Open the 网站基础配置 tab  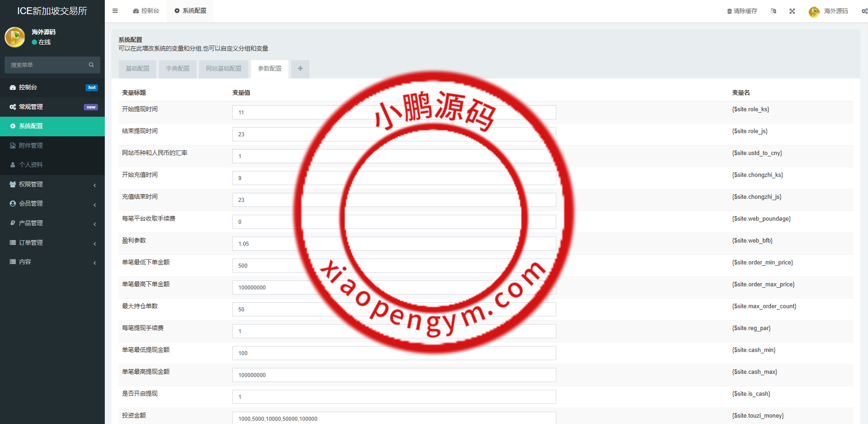pos(224,69)
